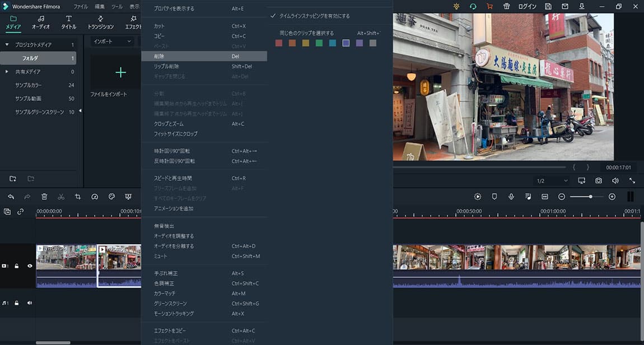Click the redo arrow icon

(x=27, y=197)
